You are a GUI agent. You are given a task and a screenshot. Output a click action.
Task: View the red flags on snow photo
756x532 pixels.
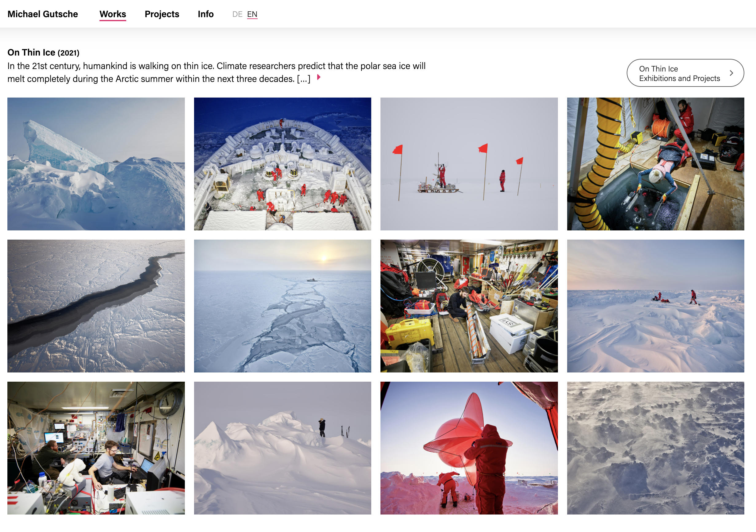point(469,164)
